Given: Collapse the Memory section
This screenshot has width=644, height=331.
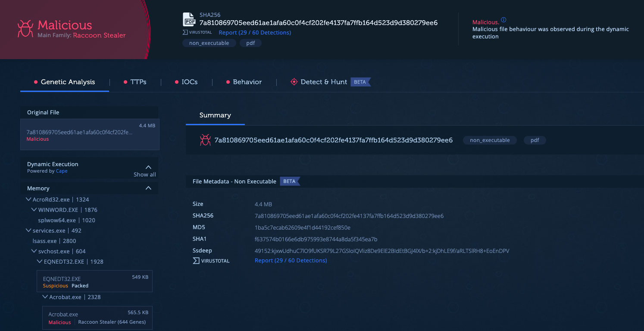Looking at the screenshot, I should [x=148, y=188].
